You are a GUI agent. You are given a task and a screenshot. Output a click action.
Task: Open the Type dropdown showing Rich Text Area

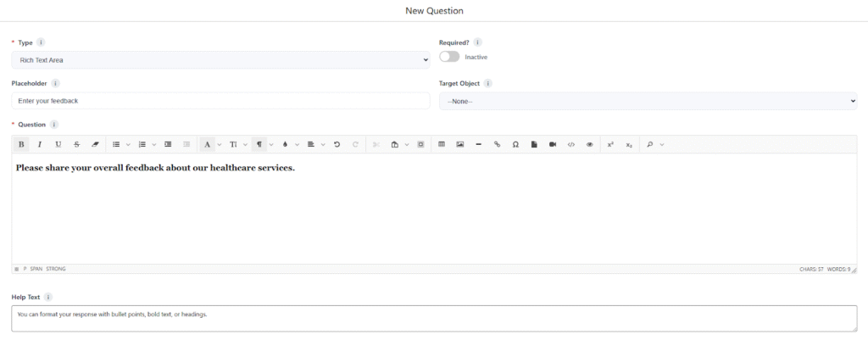pyautogui.click(x=220, y=60)
